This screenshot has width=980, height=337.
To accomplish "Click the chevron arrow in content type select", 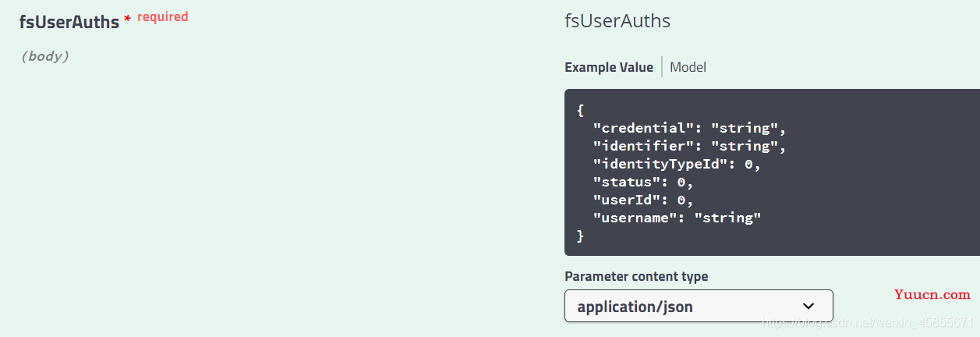I will click(x=808, y=306).
